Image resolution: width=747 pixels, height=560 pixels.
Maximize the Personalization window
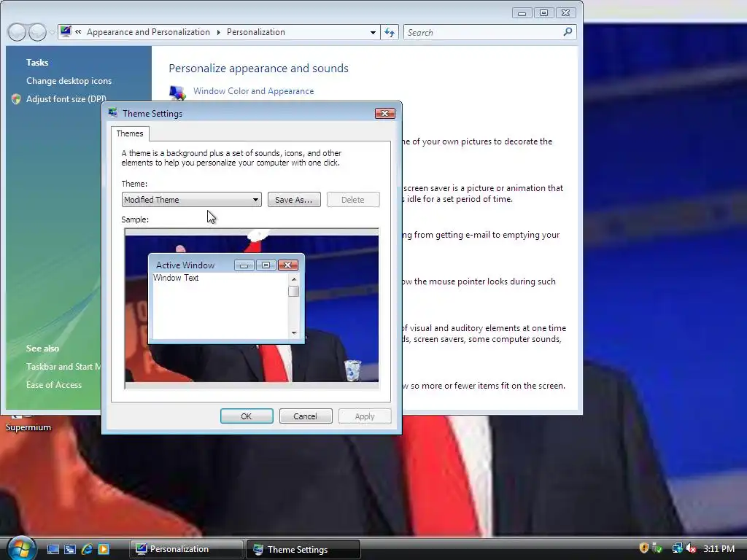(543, 13)
